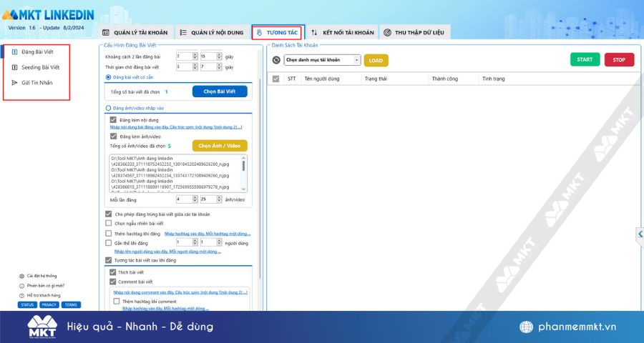Viewport: 644px width, 343px height.
Task: Click second stepper of Gắn thẻ người dùng
Action: click(220, 243)
